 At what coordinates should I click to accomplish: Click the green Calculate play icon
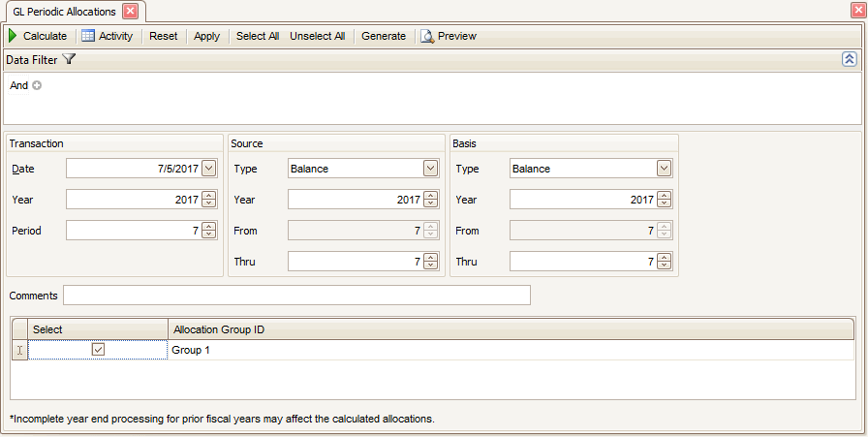pyautogui.click(x=13, y=36)
